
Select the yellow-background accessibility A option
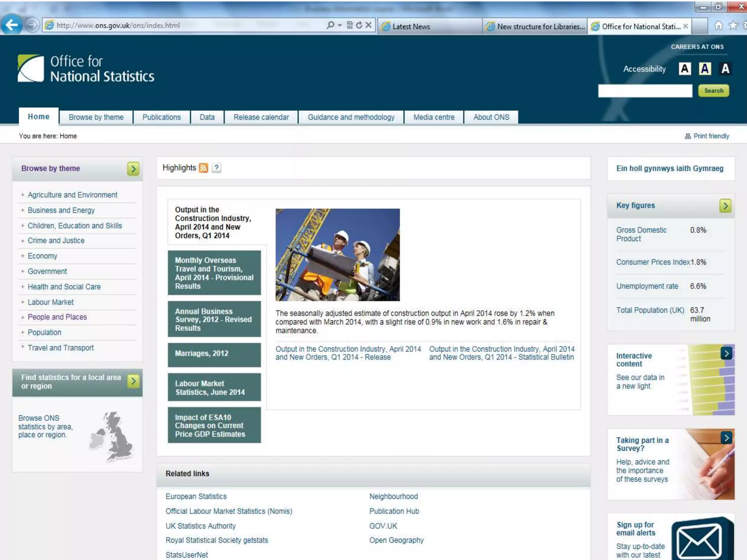(x=705, y=69)
